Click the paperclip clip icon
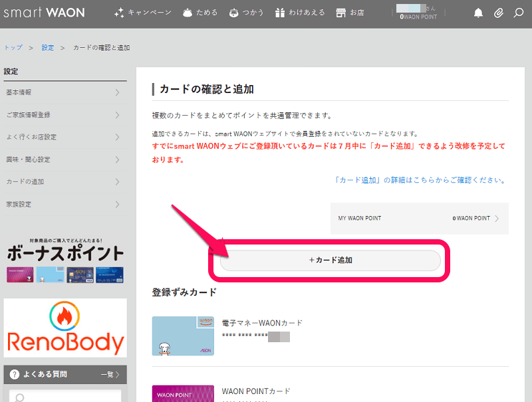The height and width of the screenshot is (402, 532). coord(498,13)
